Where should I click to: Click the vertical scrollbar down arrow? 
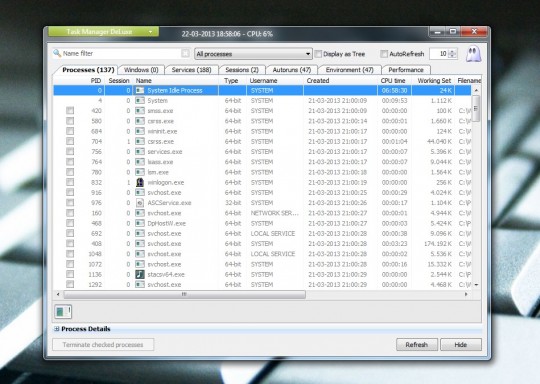[476, 285]
